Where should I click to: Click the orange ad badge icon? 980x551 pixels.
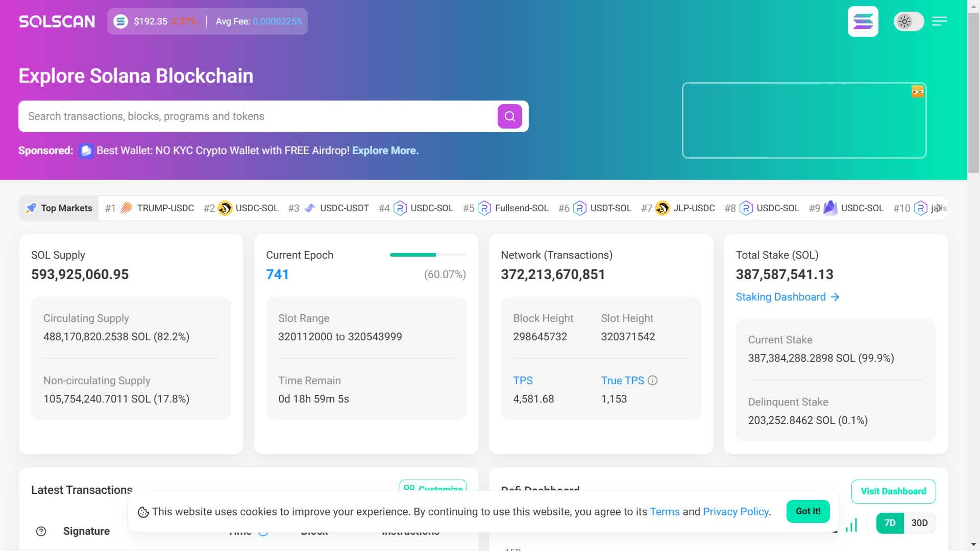click(917, 91)
